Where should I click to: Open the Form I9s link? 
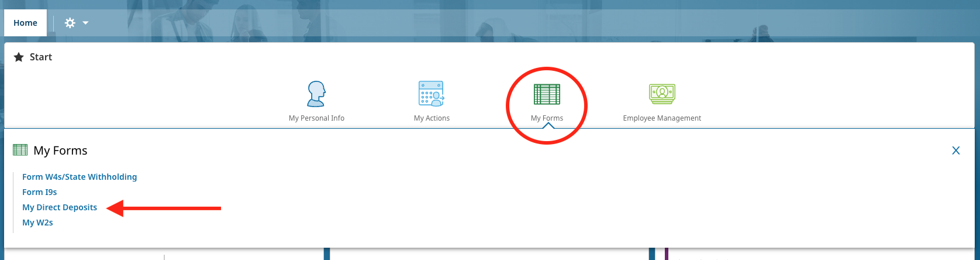[x=40, y=192]
